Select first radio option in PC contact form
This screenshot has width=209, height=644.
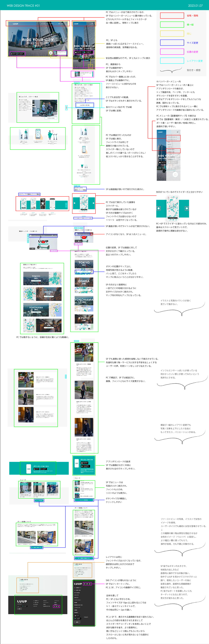pyautogui.click(x=20, y=586)
